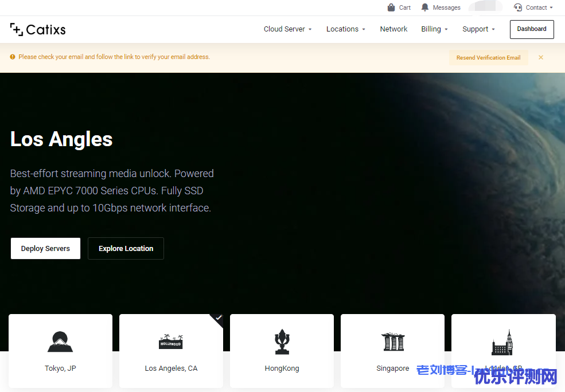The width and height of the screenshot is (565, 392).
Task: Click the Catixs logo
Action: (38, 30)
